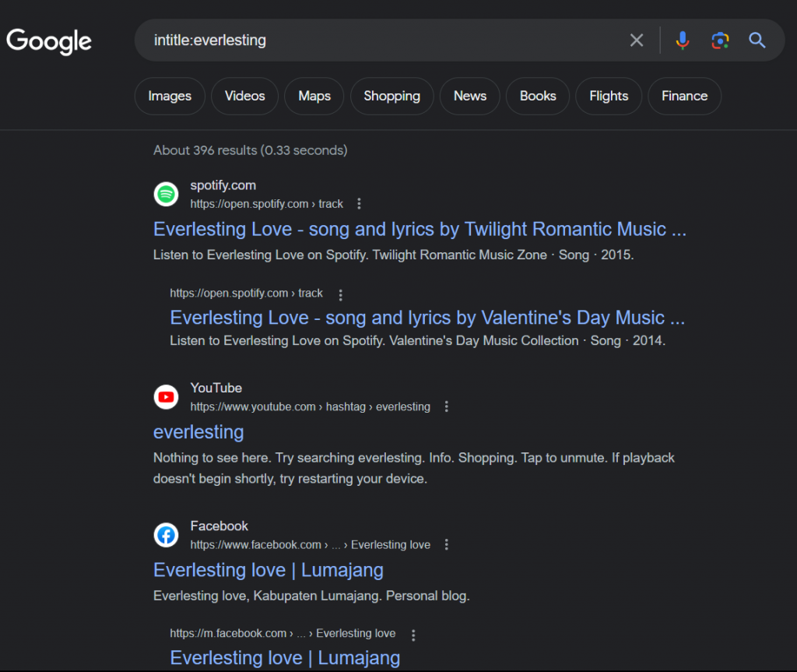Open options menu beside m.facebook.com result
This screenshot has height=672, width=797.
click(x=413, y=635)
